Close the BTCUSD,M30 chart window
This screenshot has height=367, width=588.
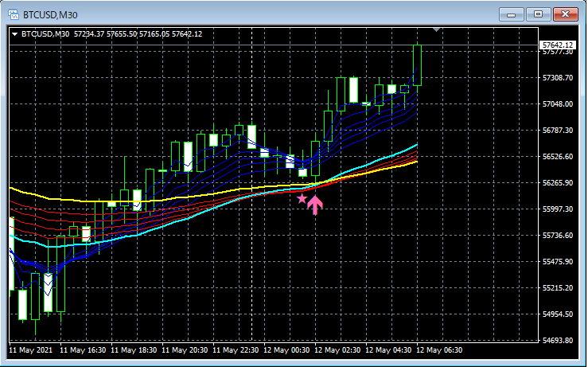pyautogui.click(x=566, y=14)
